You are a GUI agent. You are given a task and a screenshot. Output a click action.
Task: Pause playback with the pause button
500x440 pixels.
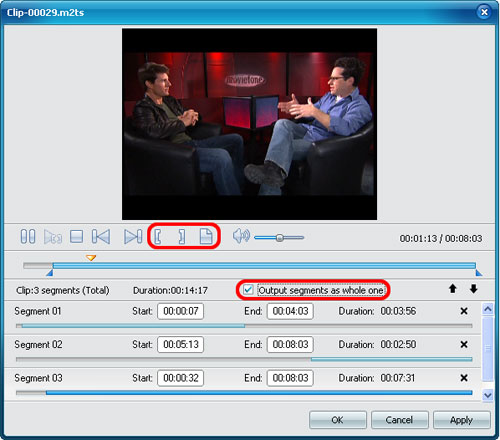[28, 237]
